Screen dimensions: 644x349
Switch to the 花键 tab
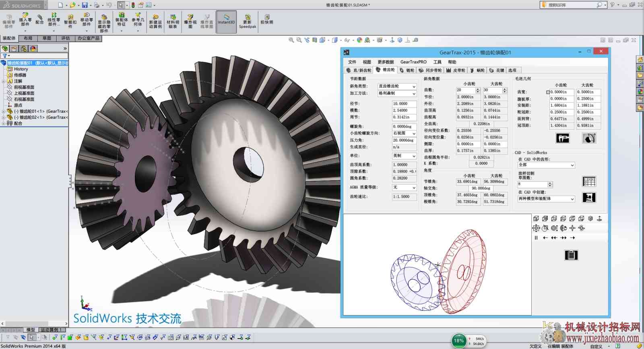[497, 70]
